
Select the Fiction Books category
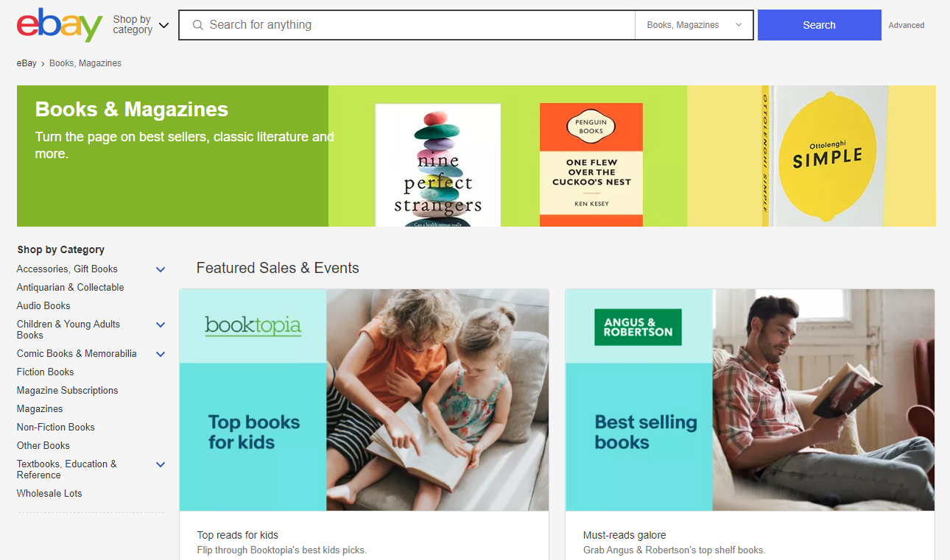46,372
